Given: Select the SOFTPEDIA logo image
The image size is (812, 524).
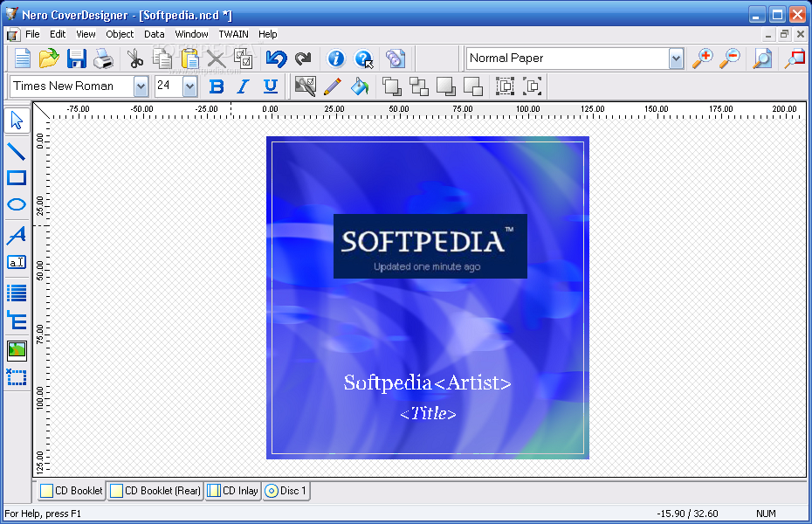Looking at the screenshot, I should [x=430, y=246].
